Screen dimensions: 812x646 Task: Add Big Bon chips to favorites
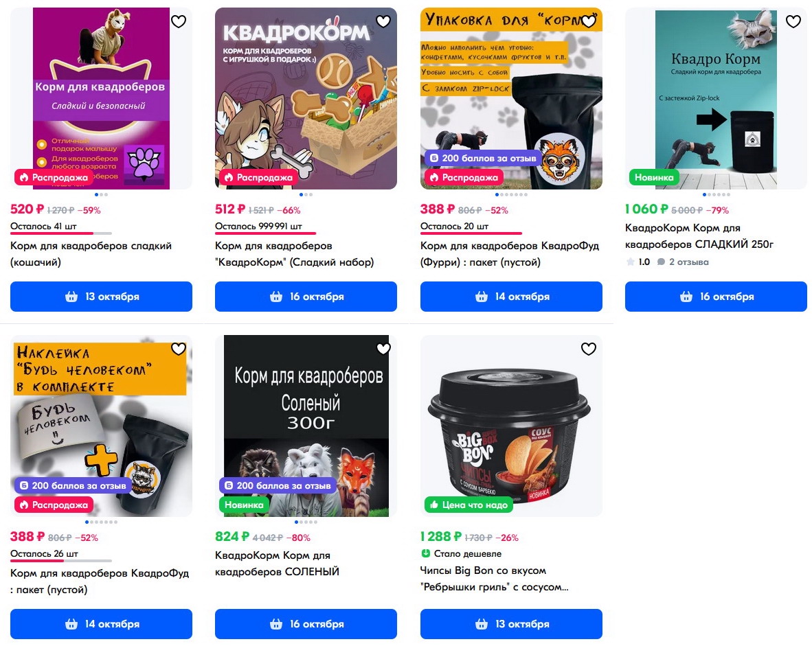coord(588,349)
